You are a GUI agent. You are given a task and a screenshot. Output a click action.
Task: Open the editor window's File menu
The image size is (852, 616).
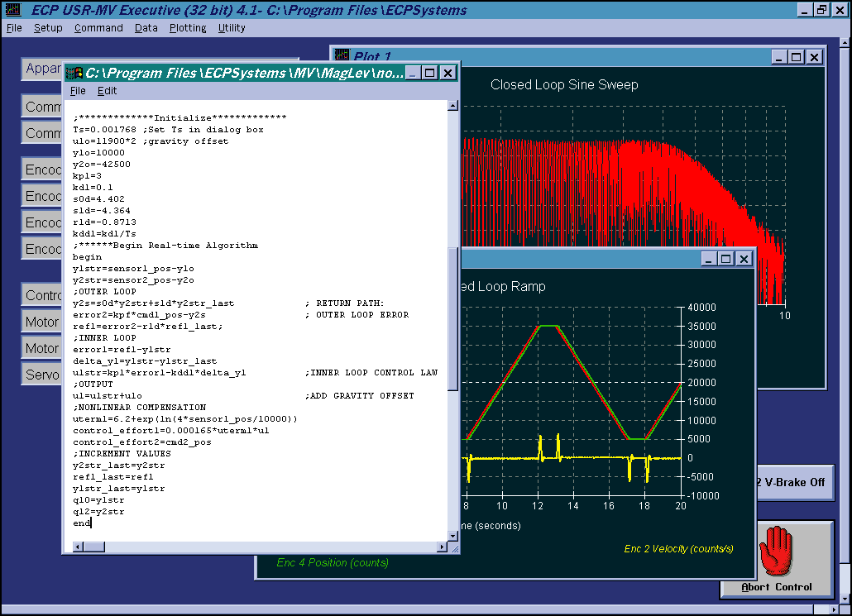click(x=78, y=91)
